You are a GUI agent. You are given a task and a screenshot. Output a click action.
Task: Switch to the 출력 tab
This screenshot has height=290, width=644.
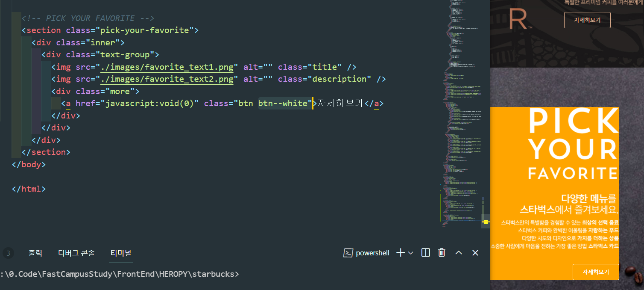click(x=35, y=253)
